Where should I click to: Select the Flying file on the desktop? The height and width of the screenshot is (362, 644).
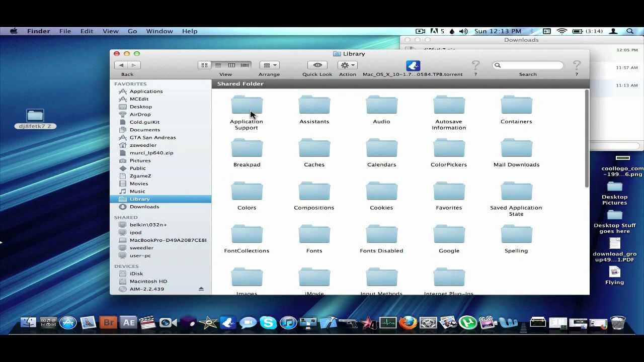[614, 276]
